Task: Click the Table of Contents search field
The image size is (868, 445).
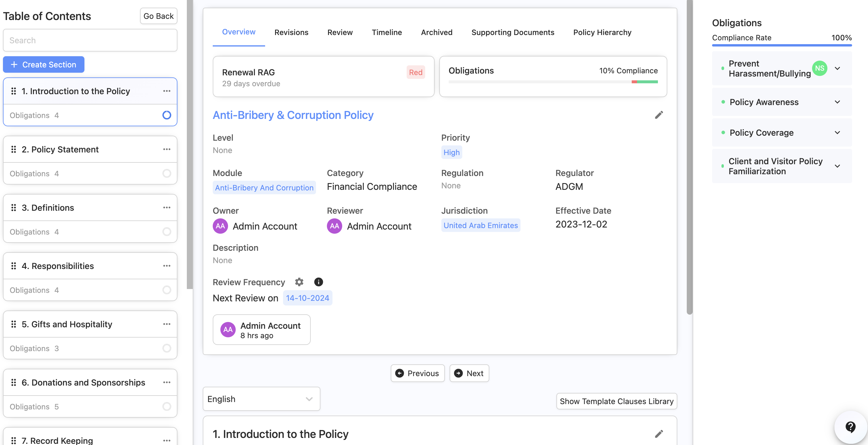Action: pyautogui.click(x=90, y=40)
